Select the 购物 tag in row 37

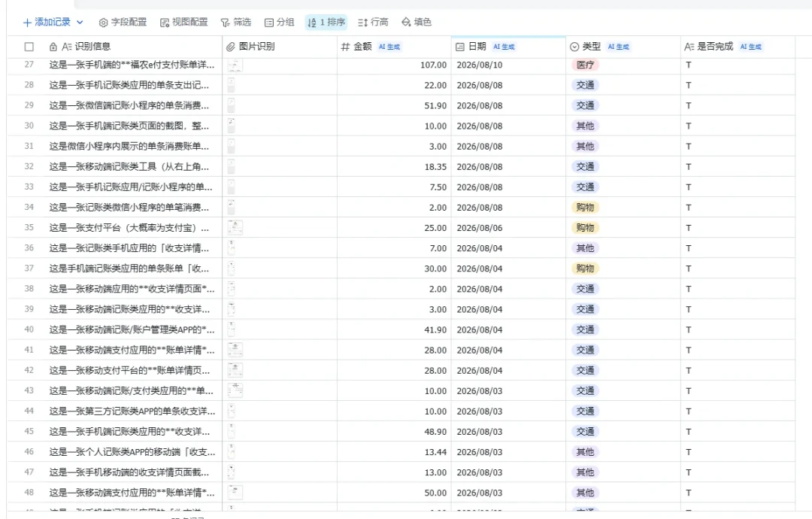tap(585, 269)
